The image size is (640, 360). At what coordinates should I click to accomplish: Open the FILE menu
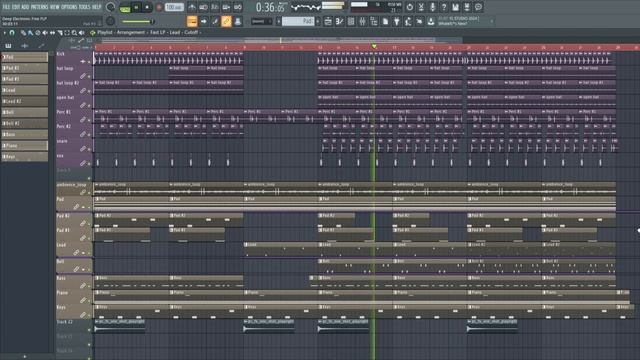pos(6,7)
